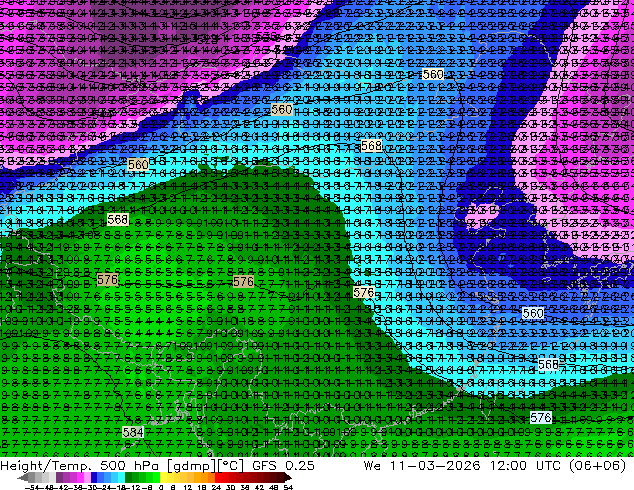
Task: Pick the yellow swatch in the color legend
Action: pos(163,477)
